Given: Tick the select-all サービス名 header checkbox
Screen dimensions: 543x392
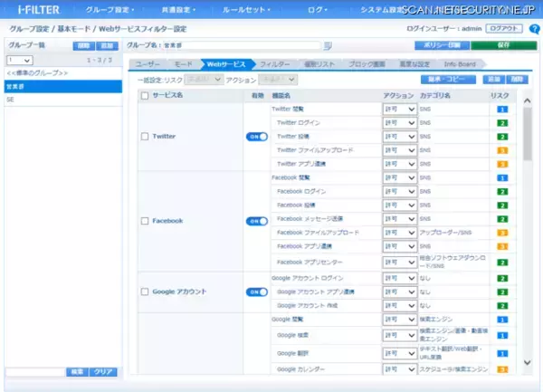Looking at the screenshot, I should coord(146,95).
